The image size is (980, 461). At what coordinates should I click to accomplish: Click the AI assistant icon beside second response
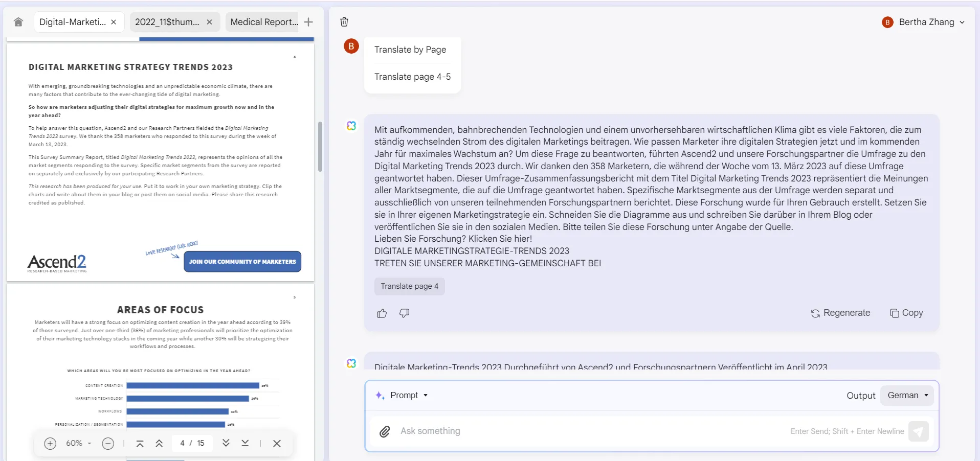point(351,363)
